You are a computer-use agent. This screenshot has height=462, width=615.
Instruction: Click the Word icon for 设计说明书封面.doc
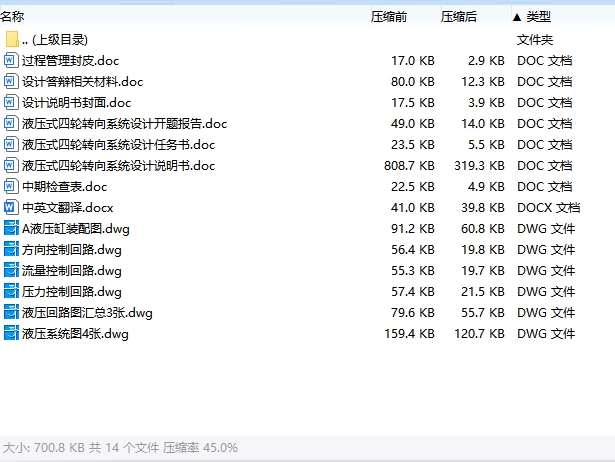11,102
